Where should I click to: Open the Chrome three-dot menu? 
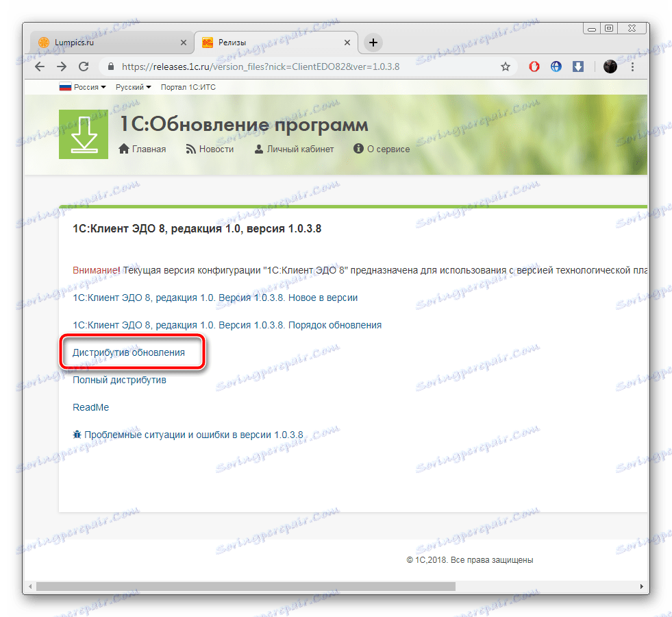coord(632,67)
